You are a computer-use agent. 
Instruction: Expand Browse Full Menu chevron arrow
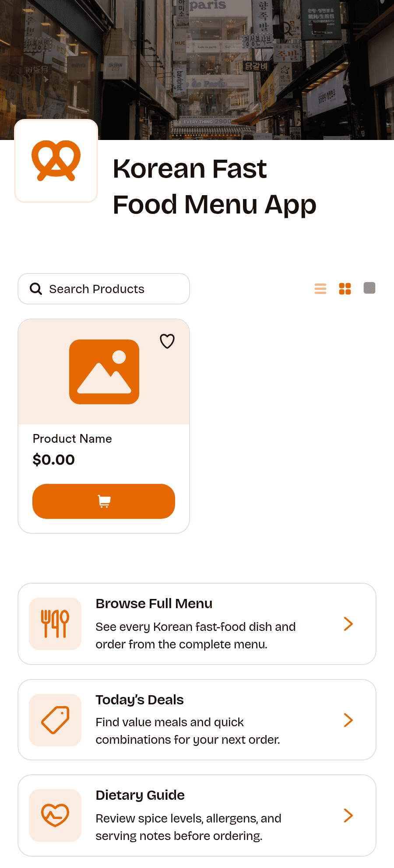pyautogui.click(x=348, y=624)
